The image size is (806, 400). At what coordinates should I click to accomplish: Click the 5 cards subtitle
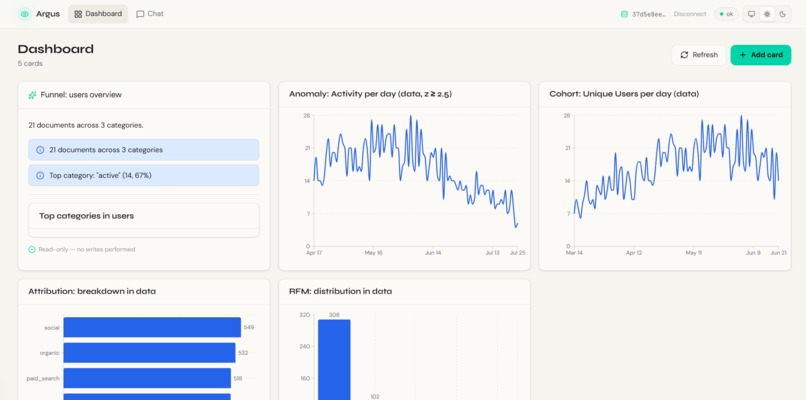coord(30,64)
